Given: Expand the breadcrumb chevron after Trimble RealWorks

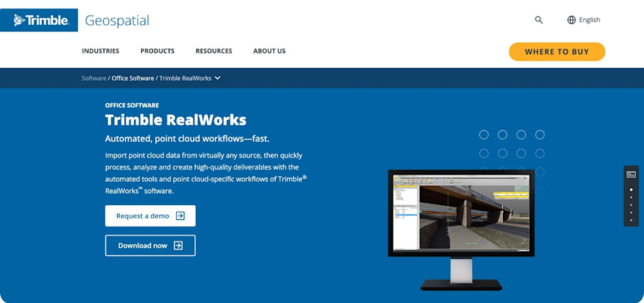Looking at the screenshot, I should point(218,78).
